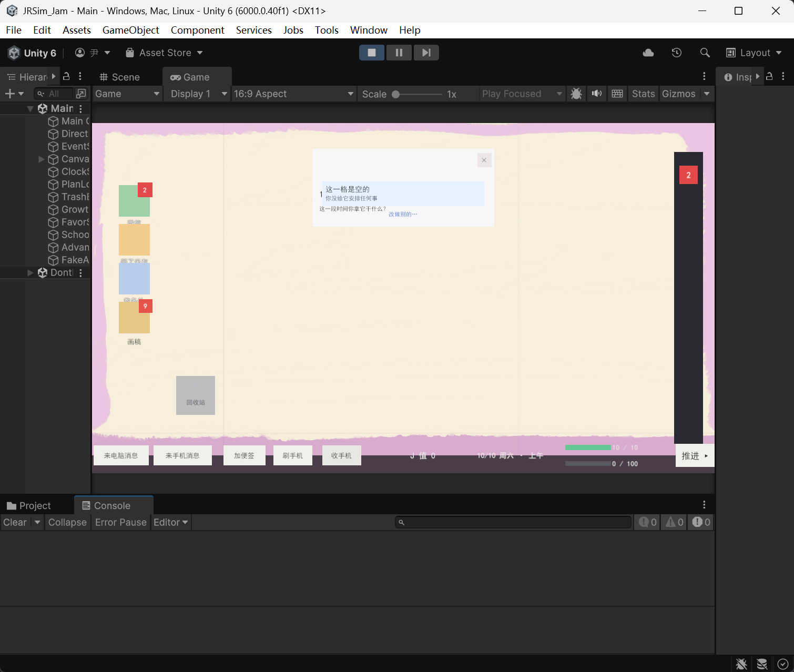Toggle Error Pause in the Console
Image resolution: width=794 pixels, height=672 pixels.
click(x=121, y=522)
